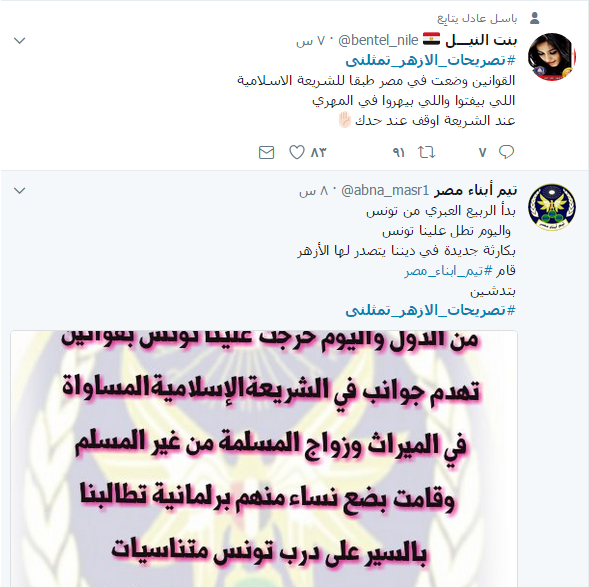589x587 pixels.
Task: Open بنت النيل profile picture
Action: tap(551, 57)
